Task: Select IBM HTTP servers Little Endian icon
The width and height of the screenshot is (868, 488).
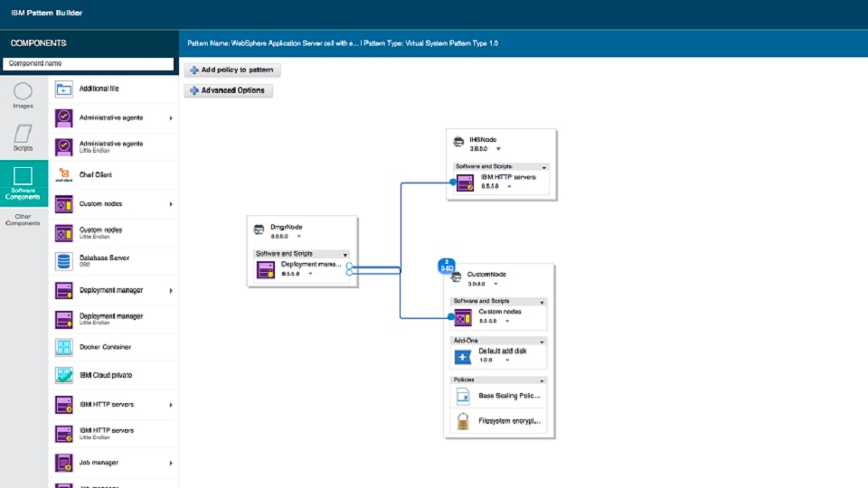Action: pyautogui.click(x=63, y=434)
